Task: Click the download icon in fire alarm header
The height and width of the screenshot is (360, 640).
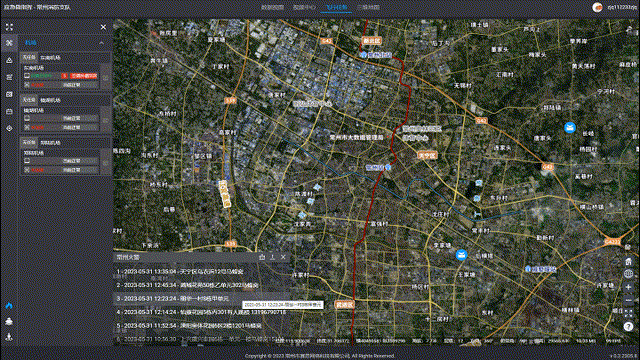Action: tap(273, 257)
